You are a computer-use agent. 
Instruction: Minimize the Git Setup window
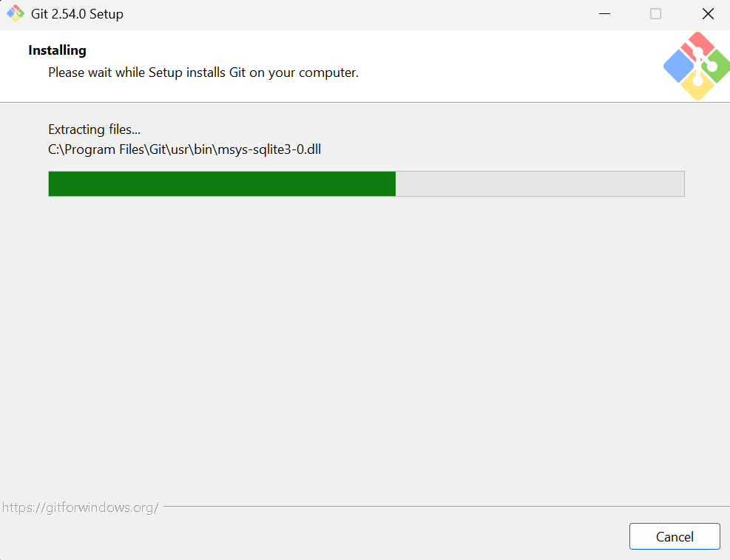click(x=604, y=14)
